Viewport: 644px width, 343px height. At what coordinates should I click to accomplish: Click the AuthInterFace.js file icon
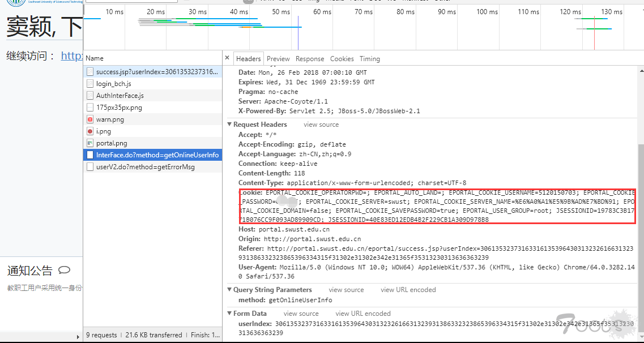click(x=90, y=96)
